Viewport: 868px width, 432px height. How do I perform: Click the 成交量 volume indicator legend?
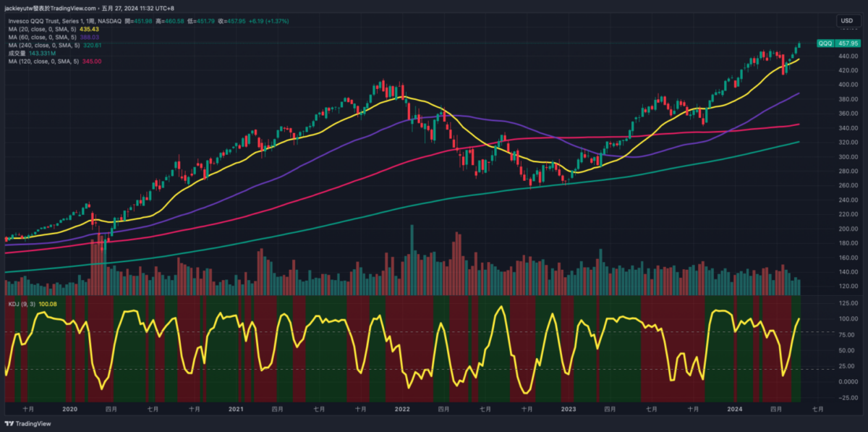[17, 53]
